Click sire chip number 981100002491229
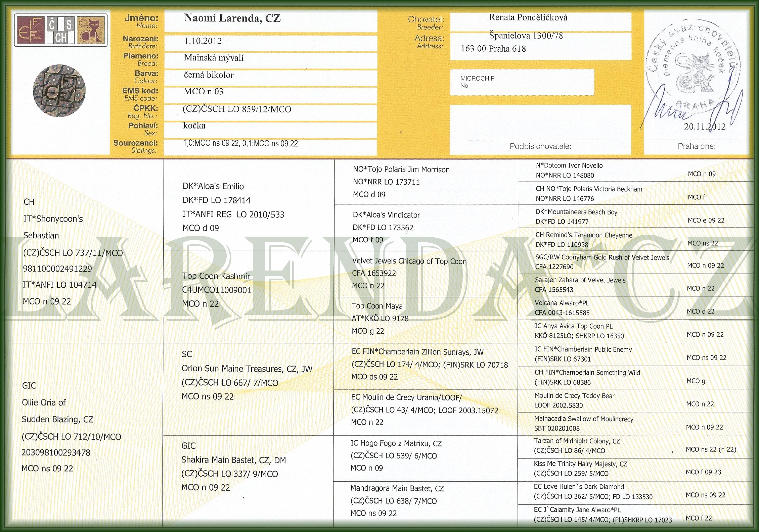Viewport: 759px width, 532px height. pos(57,269)
